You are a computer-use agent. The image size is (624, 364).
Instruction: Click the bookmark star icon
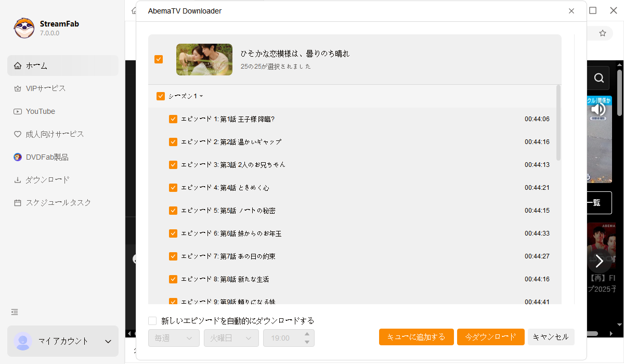pos(603,33)
